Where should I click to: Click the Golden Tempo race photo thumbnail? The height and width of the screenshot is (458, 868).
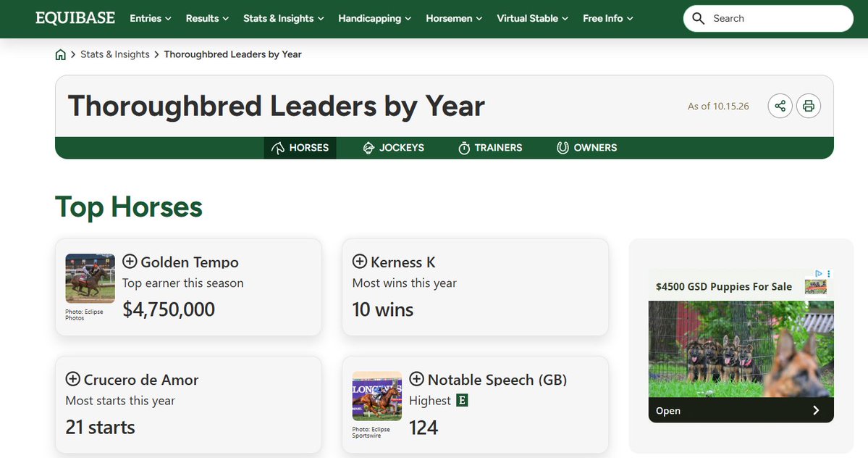point(90,278)
